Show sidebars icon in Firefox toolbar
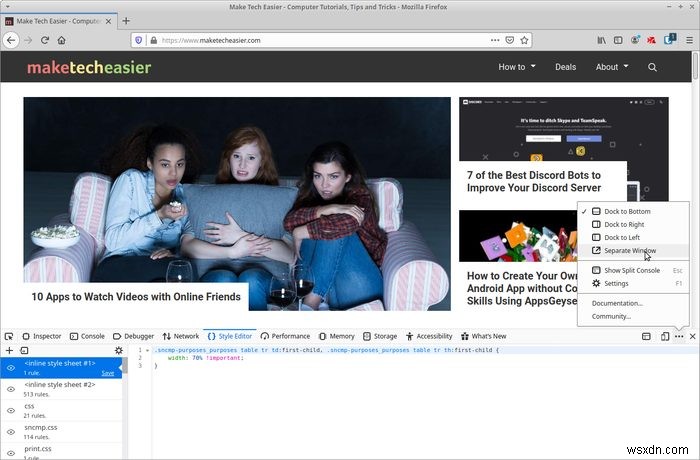 pyautogui.click(x=618, y=40)
